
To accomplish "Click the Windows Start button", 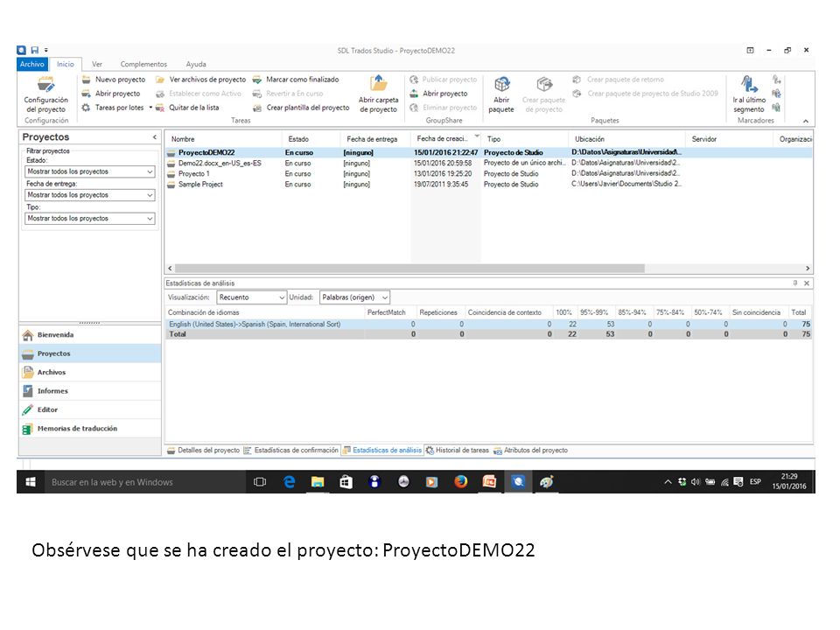I will click(31, 482).
